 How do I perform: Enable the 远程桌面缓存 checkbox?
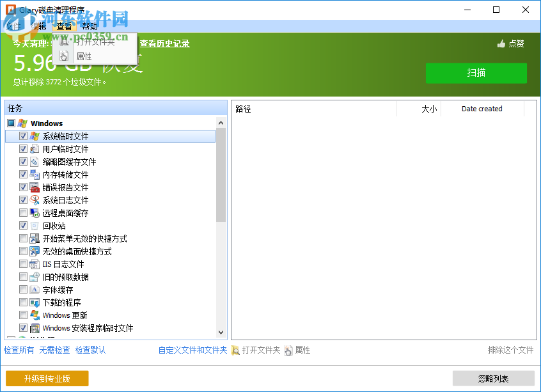24,212
